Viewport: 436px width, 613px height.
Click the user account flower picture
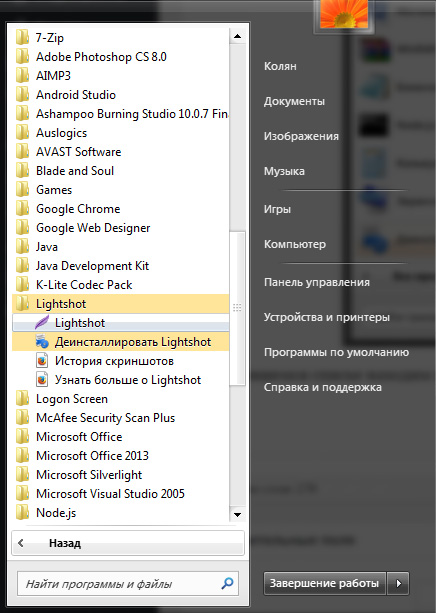344,14
